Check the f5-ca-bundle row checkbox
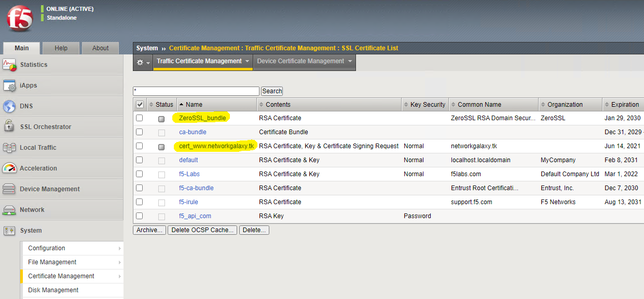The width and height of the screenshot is (644, 299). coord(139,188)
